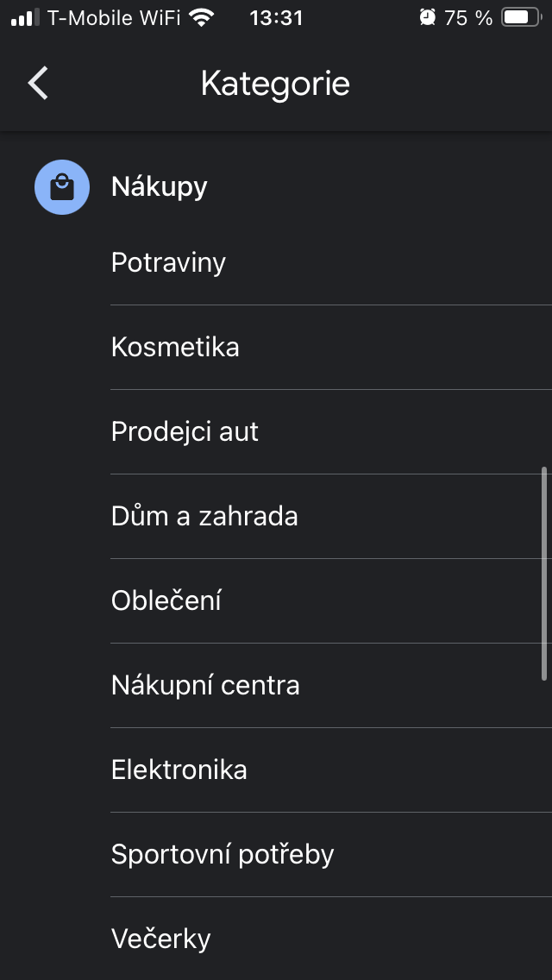The width and height of the screenshot is (552, 980).
Task: Tap the cellular signal bars icon
Action: coord(26,17)
